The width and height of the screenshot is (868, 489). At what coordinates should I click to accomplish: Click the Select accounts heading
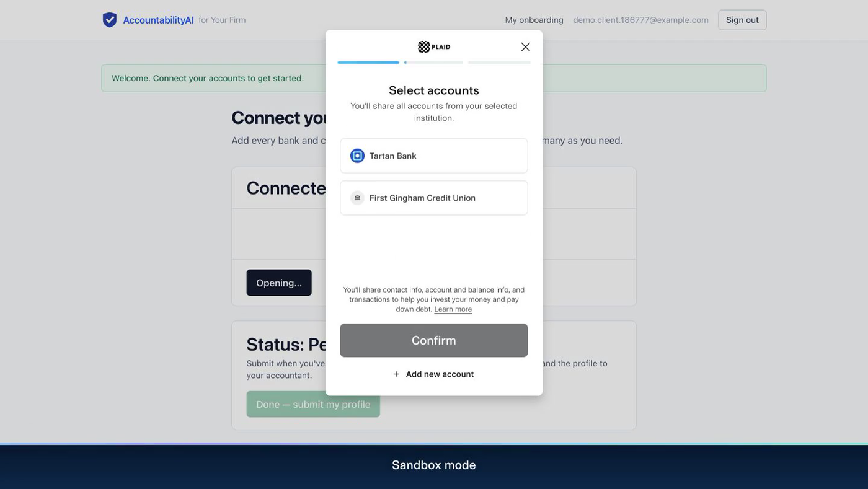click(434, 90)
